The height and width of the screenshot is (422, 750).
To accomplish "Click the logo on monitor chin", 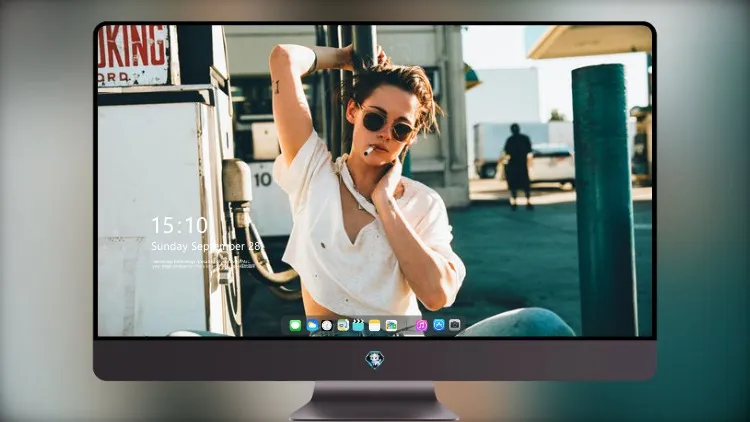I will 375,360.
